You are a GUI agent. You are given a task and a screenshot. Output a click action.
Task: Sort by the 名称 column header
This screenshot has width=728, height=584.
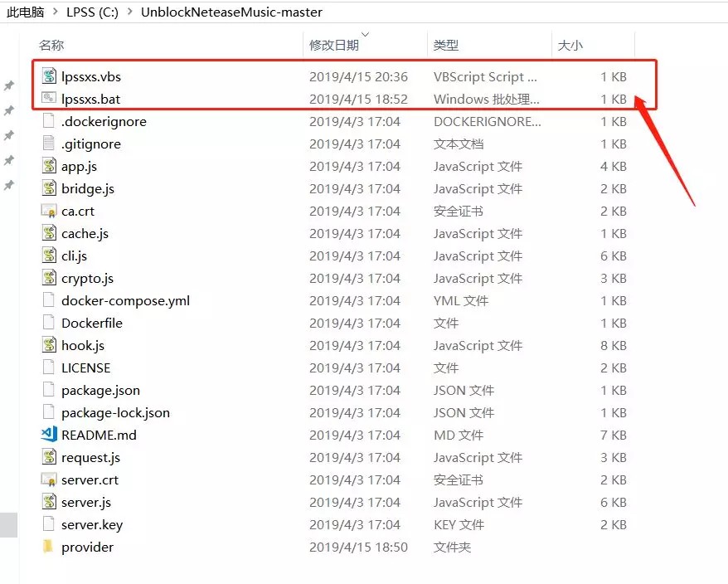51,45
